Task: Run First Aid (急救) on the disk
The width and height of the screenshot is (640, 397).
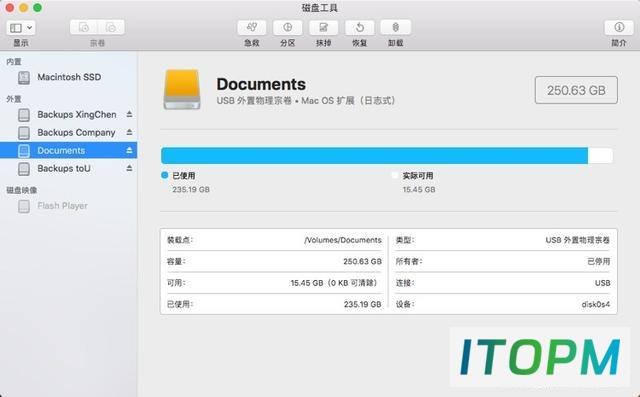Action: 252,28
